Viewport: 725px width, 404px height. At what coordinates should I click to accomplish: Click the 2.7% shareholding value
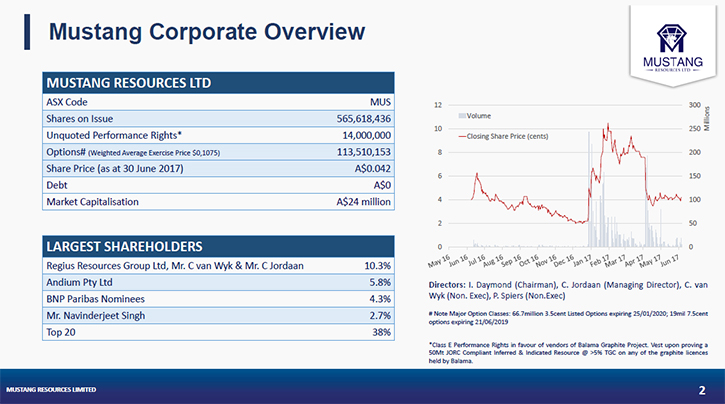pyautogui.click(x=380, y=316)
